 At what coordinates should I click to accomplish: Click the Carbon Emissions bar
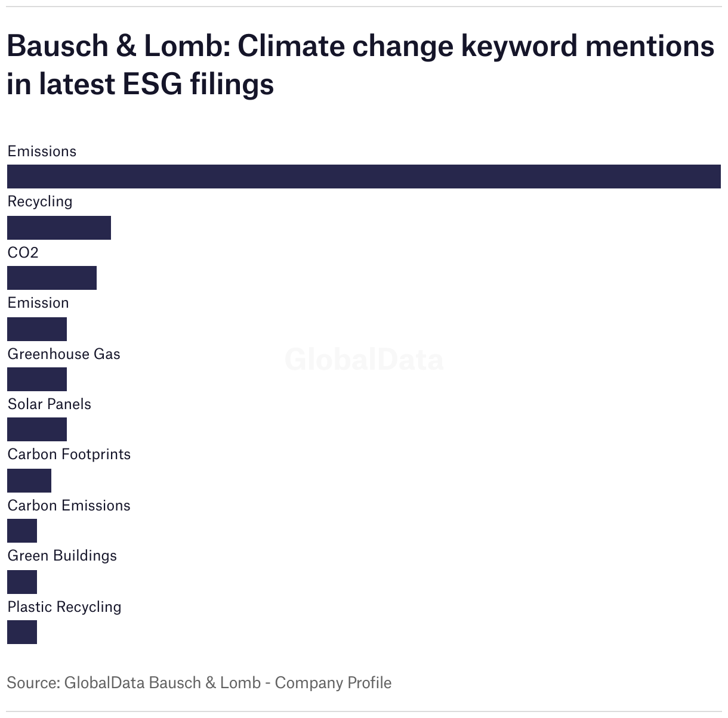click(x=22, y=531)
